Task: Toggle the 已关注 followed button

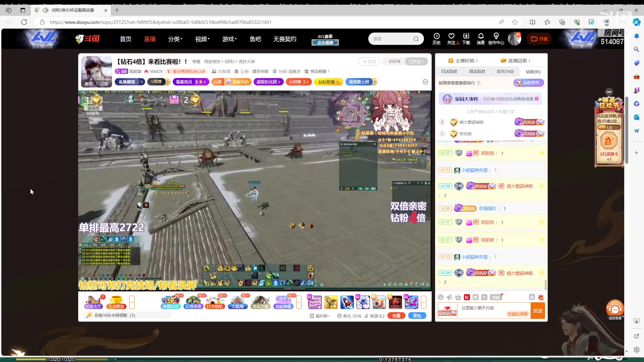Action: click(x=416, y=61)
